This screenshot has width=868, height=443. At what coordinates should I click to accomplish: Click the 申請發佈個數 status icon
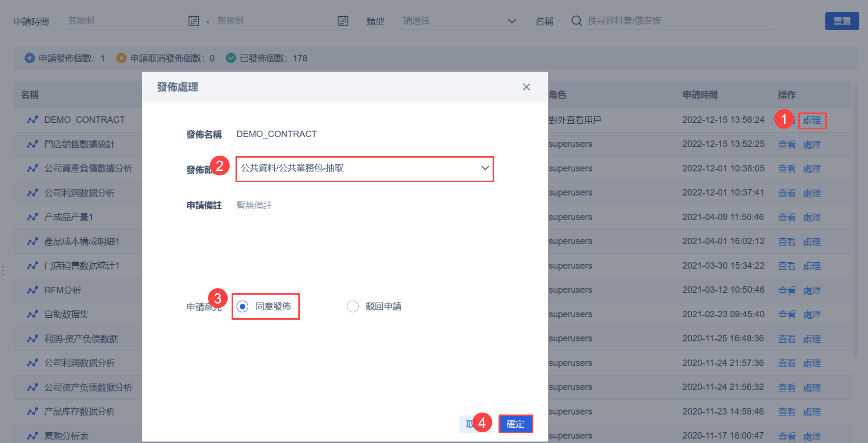coord(30,58)
